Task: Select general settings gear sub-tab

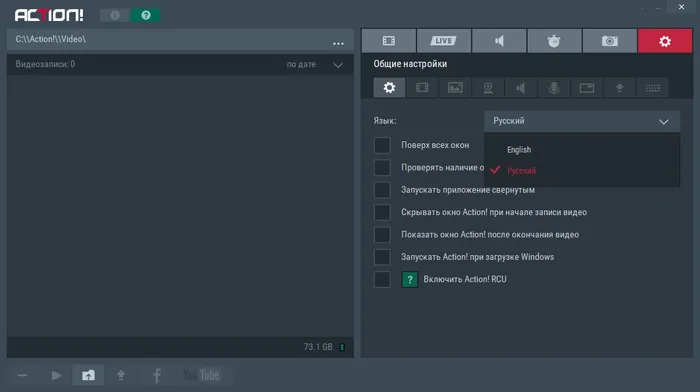Action: tap(389, 88)
